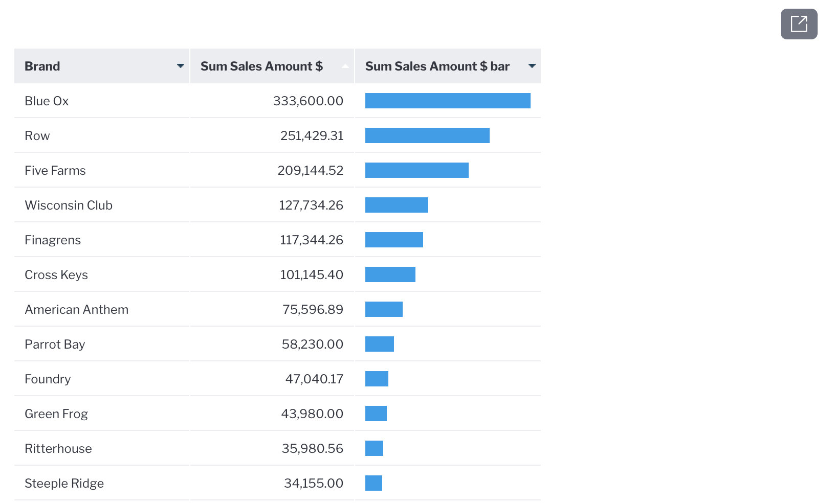Select the Ritterhouse brand cell
The width and height of the screenshot is (835, 504).
click(x=102, y=448)
